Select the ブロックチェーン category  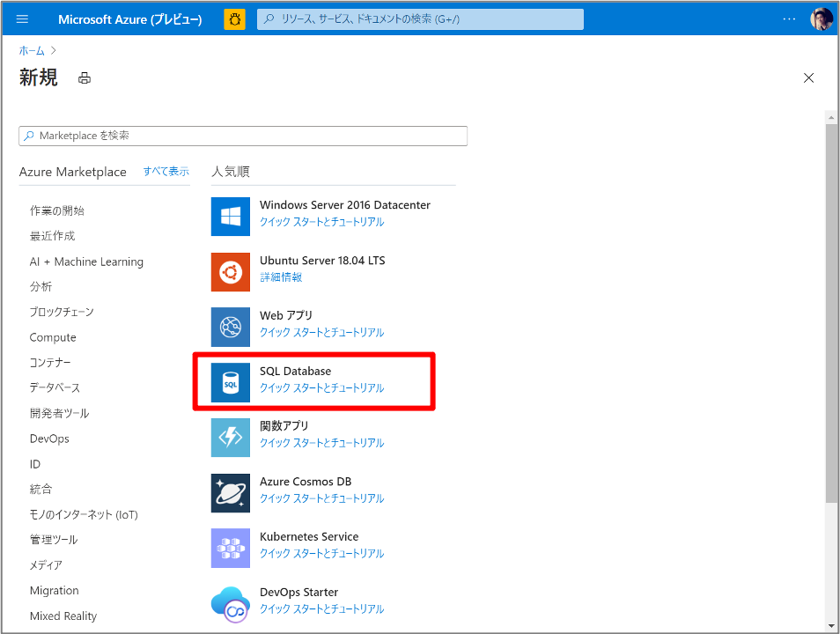click(62, 312)
